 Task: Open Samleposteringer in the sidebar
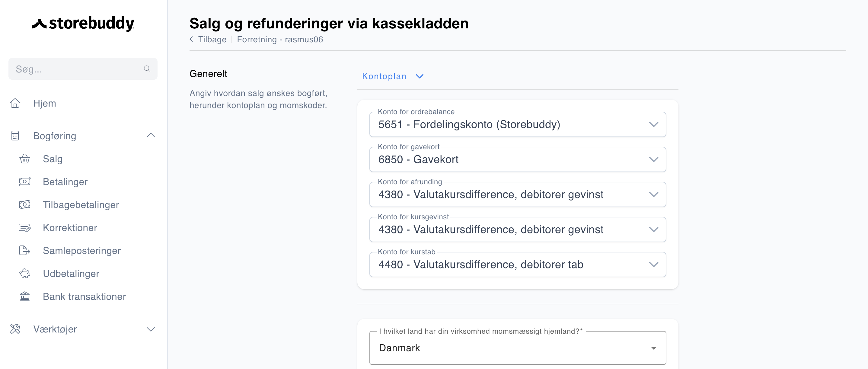[81, 251]
